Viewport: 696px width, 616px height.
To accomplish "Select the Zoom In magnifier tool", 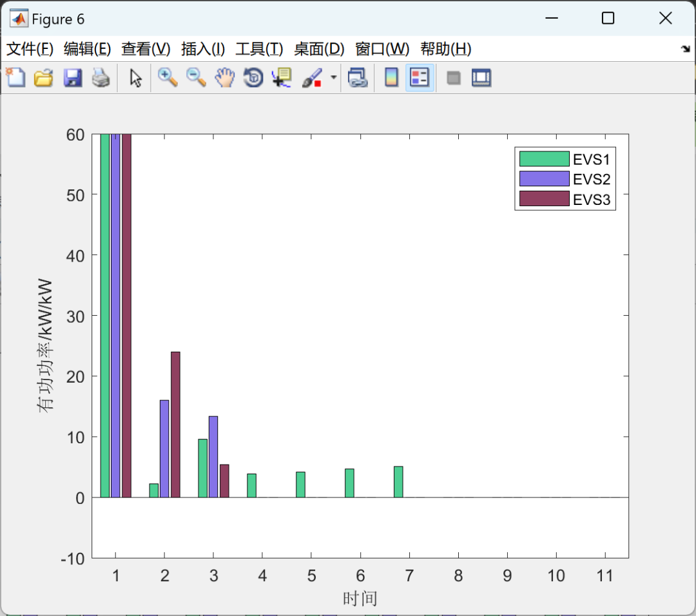I will [x=168, y=78].
